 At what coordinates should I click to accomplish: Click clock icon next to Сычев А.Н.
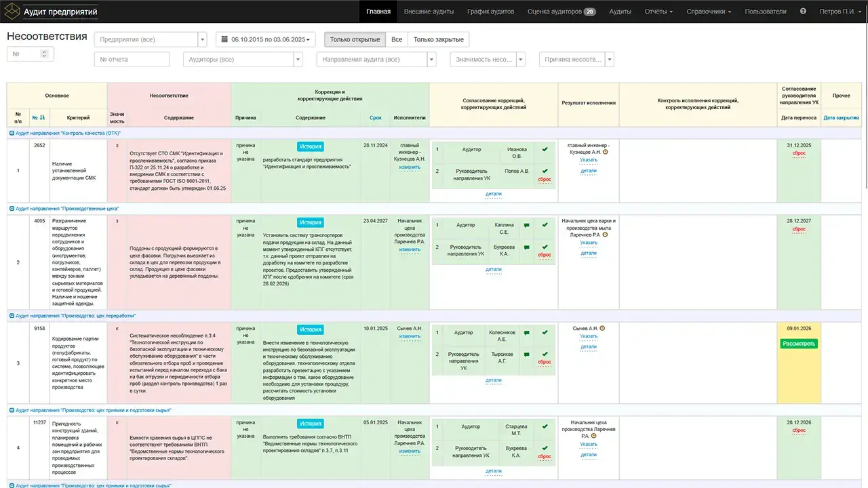(x=602, y=329)
